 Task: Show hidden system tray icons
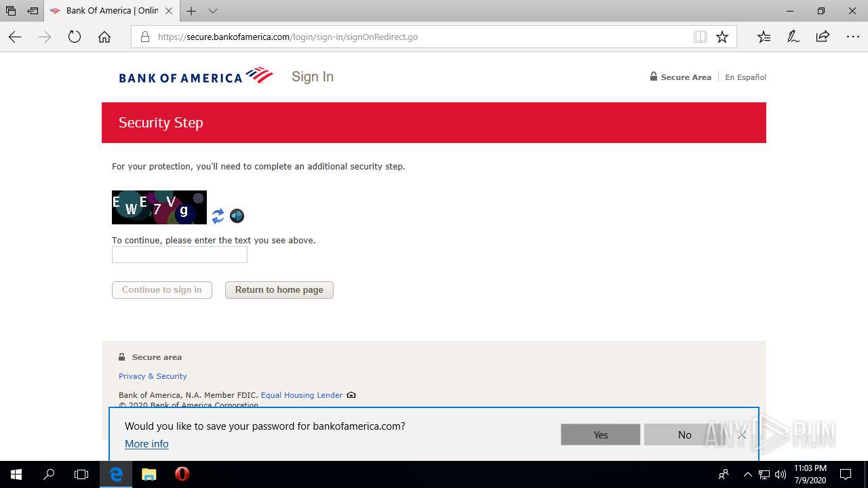748,474
